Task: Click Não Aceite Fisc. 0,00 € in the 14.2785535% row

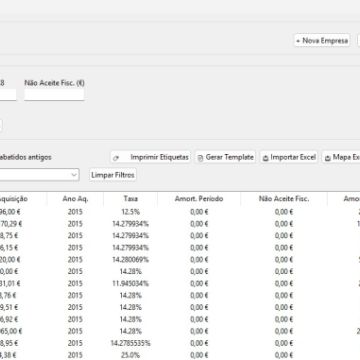Action: point(284,343)
